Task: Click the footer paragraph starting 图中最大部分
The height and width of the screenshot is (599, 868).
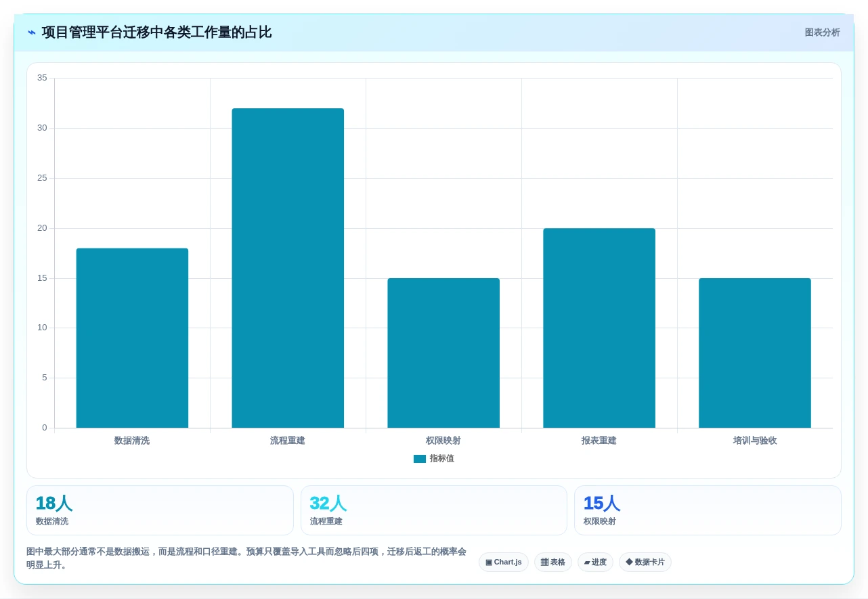Action: [x=246, y=558]
